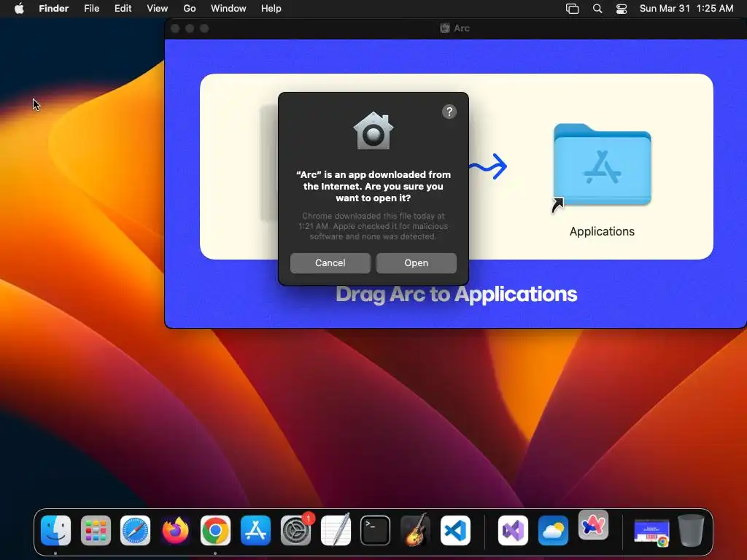Screen dimensions: 747x560
Task: Open System Settings from the Dock
Action: pos(295,531)
